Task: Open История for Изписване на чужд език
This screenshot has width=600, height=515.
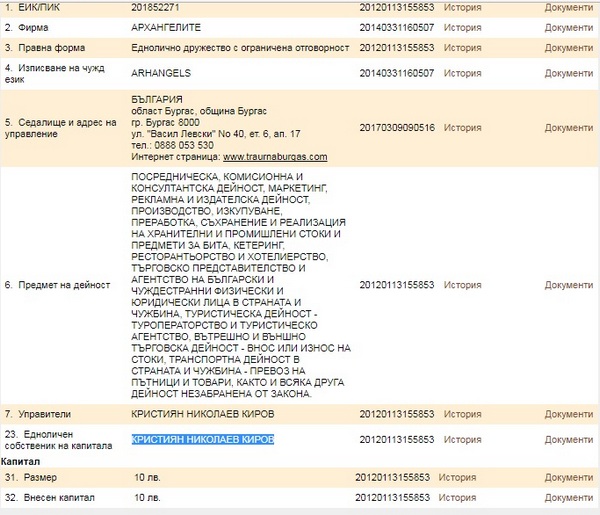Action: click(x=462, y=73)
